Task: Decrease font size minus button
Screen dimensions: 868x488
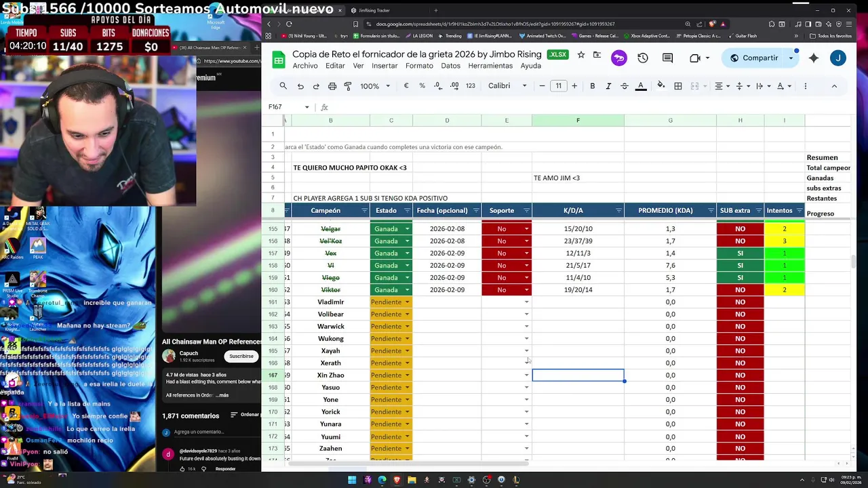Action: (x=542, y=86)
